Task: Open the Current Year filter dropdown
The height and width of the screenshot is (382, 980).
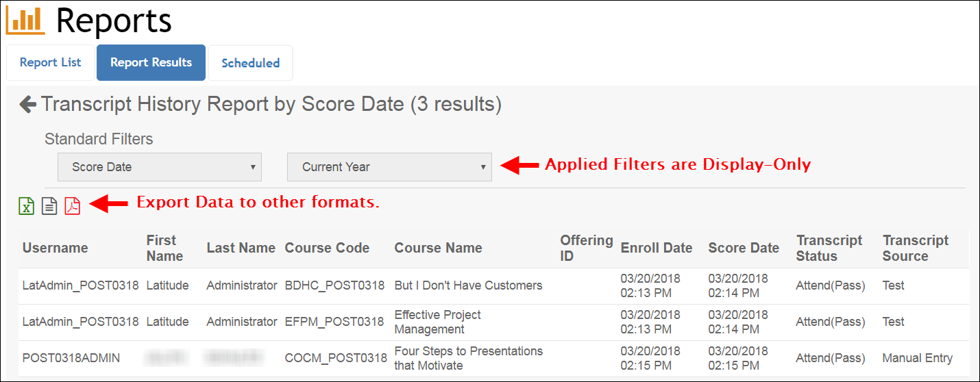Action: tap(389, 167)
